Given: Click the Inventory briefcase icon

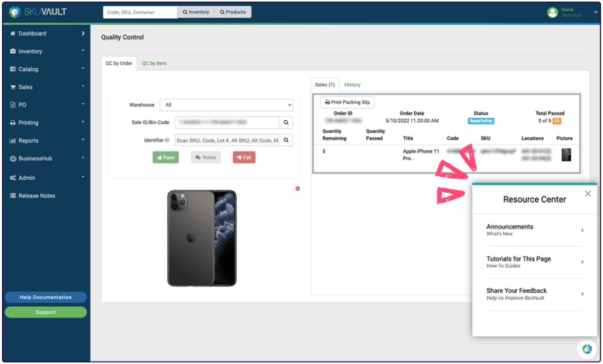Looking at the screenshot, I should click(x=13, y=51).
